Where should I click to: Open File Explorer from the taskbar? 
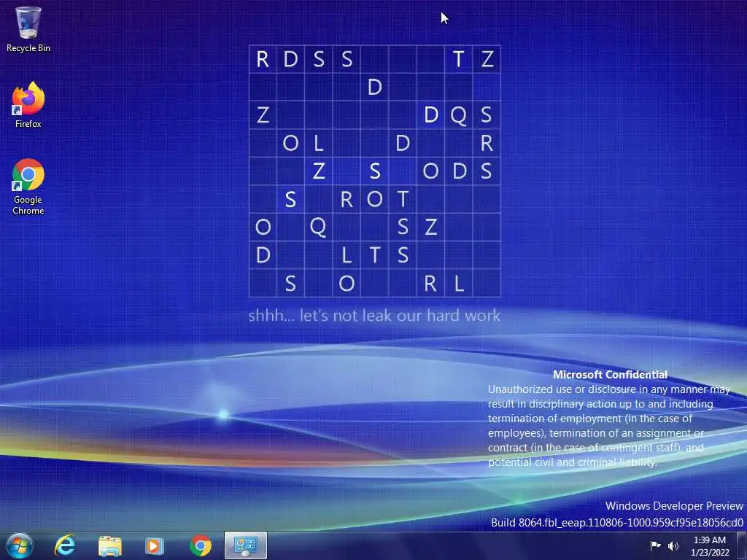110,545
